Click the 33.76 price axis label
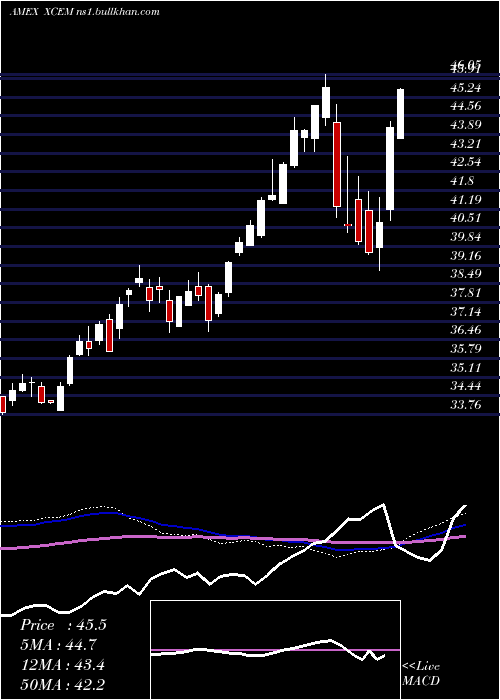 point(466,404)
